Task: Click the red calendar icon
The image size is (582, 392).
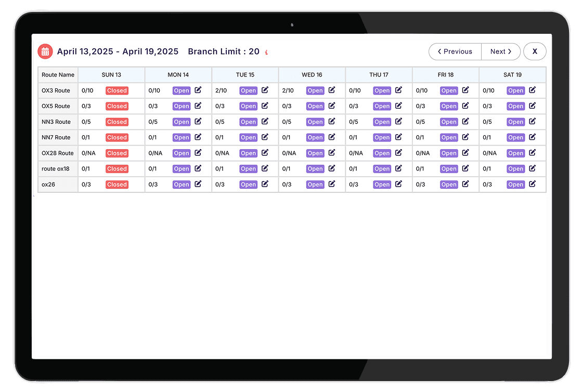Action: click(x=45, y=51)
